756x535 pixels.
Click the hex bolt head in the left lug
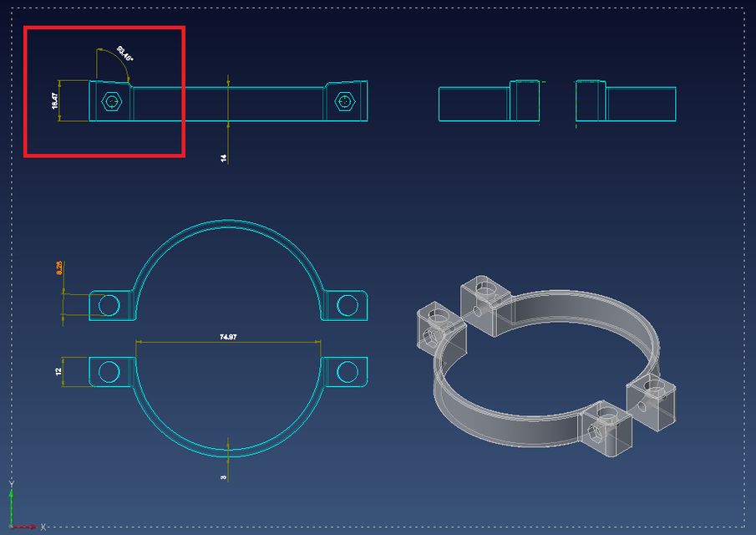click(x=111, y=101)
